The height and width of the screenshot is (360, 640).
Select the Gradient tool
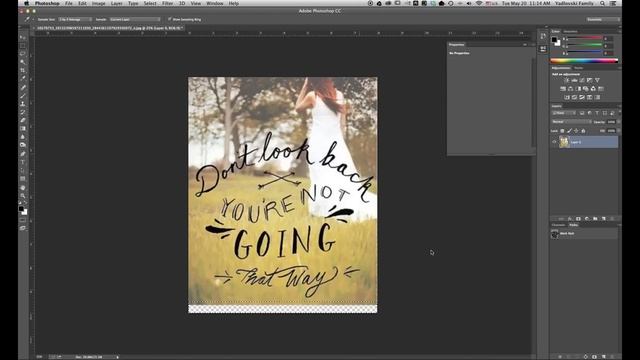point(23,129)
